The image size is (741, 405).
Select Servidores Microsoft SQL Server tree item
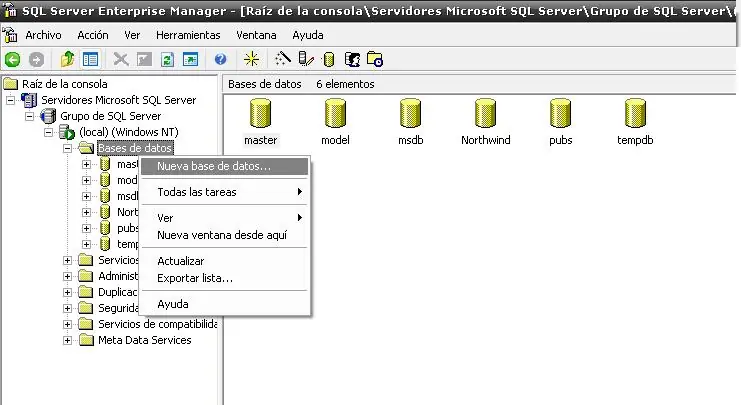pos(119,100)
